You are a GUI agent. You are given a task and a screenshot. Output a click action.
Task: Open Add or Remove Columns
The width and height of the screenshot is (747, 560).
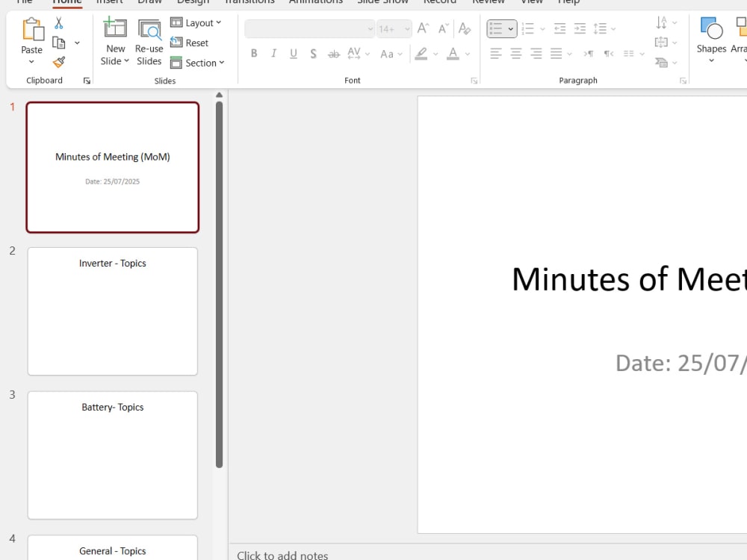point(634,54)
